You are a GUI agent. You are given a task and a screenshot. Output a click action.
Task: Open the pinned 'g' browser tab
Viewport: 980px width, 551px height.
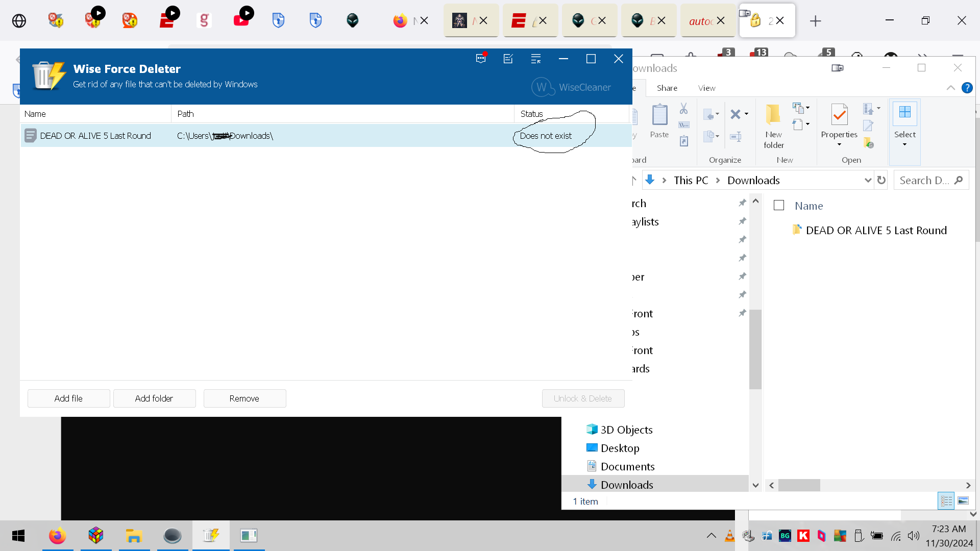204,20
